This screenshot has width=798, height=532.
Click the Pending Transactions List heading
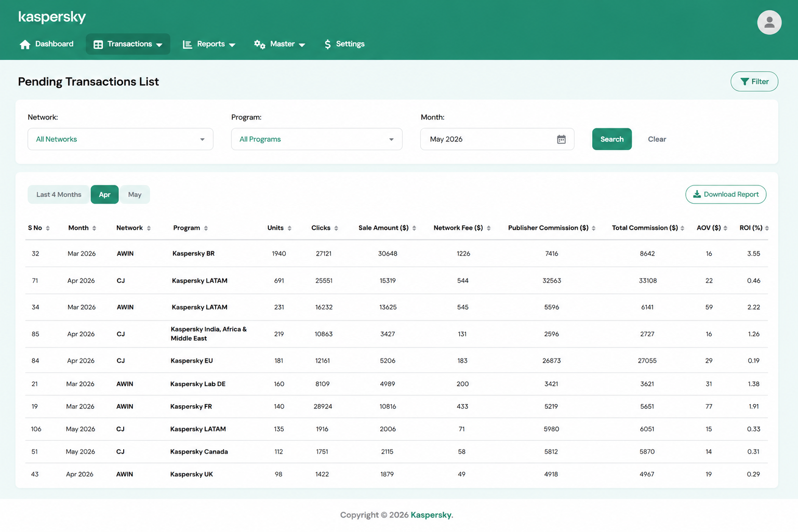(88, 82)
